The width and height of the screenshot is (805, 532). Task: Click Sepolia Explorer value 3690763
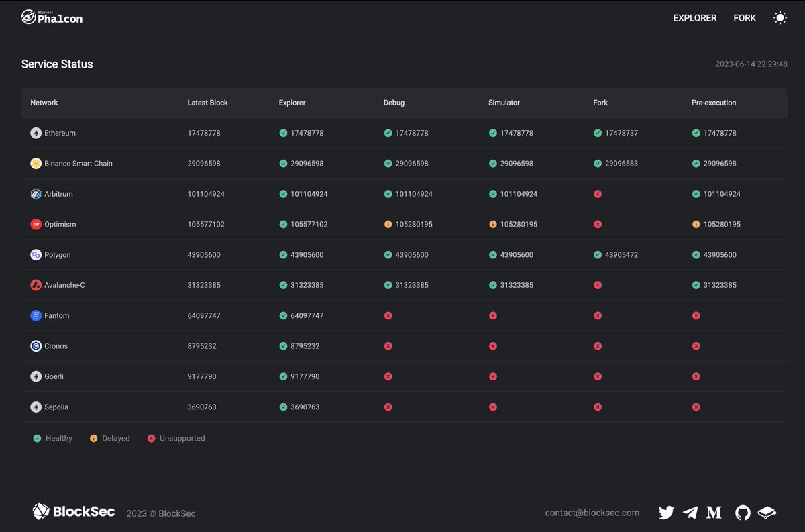click(x=305, y=407)
